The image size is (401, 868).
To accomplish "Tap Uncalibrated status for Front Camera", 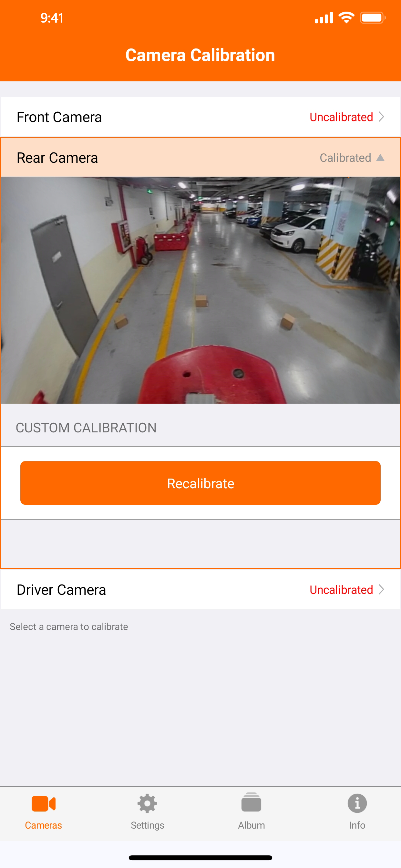I will coord(341,117).
